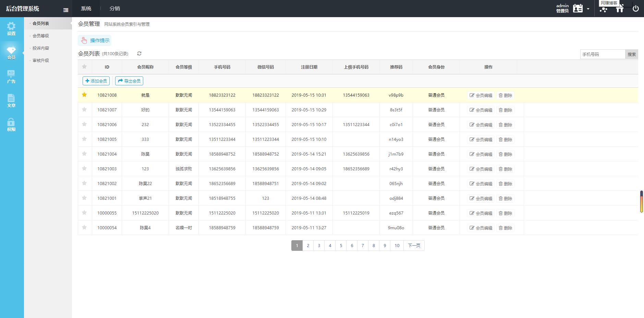Screen dimensions: 644x318
Task: Click the home icon in header
Action: pos(620,9)
